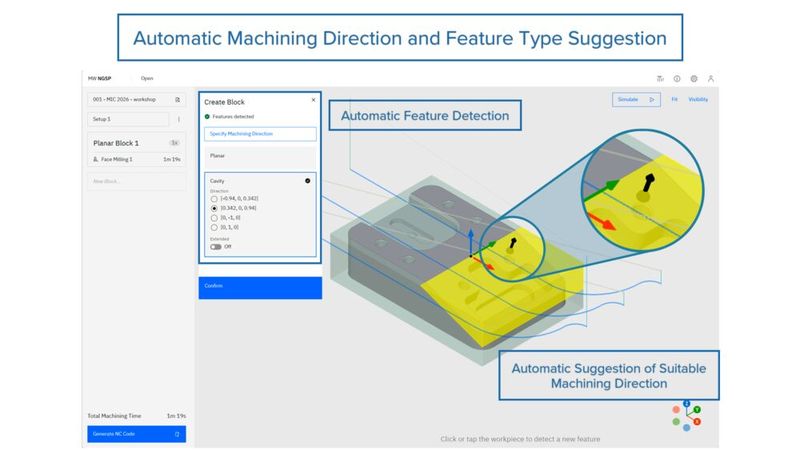Click the Create Block panel title
This screenshot has width=800, height=450.
224,102
